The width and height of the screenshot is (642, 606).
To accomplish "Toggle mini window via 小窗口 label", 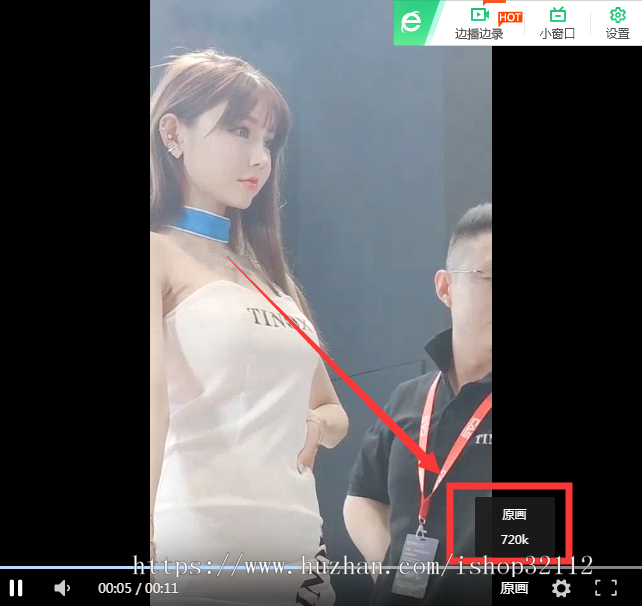I will (x=557, y=34).
